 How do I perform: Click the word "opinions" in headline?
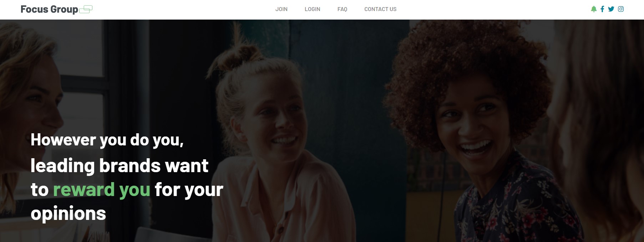coord(69,213)
